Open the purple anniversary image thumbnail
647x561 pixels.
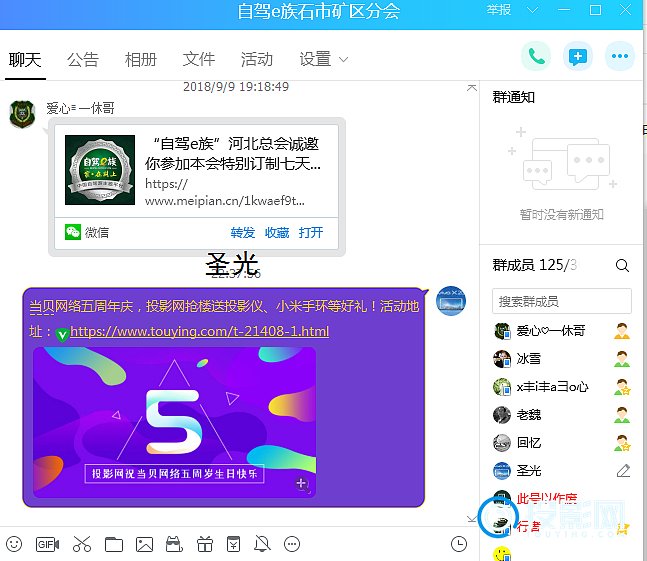[x=174, y=422]
